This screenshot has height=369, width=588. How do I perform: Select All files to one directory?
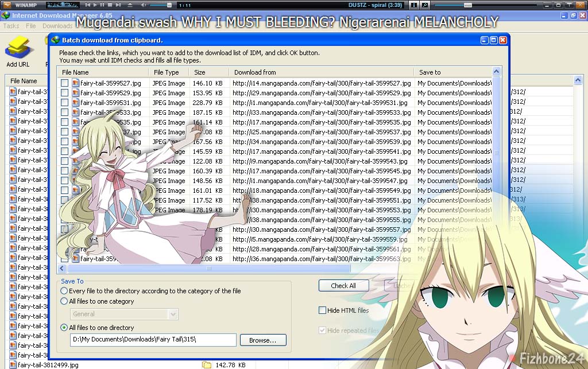(64, 328)
